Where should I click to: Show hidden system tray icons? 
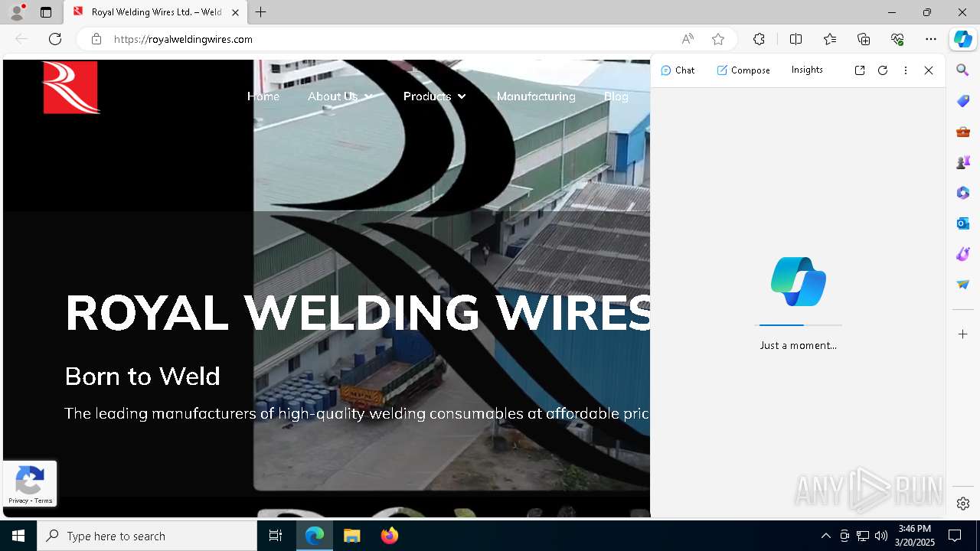[x=825, y=536]
